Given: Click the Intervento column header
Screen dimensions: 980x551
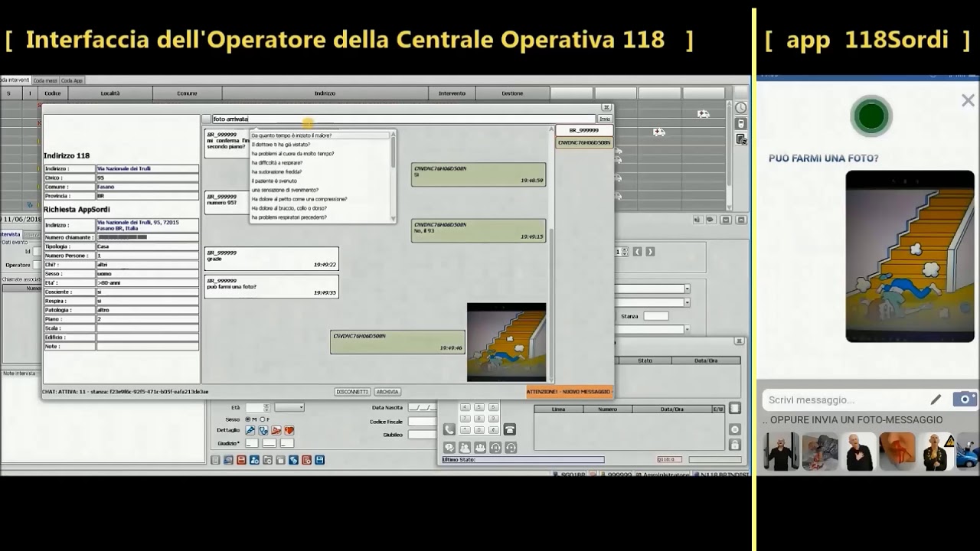Looking at the screenshot, I should (452, 93).
